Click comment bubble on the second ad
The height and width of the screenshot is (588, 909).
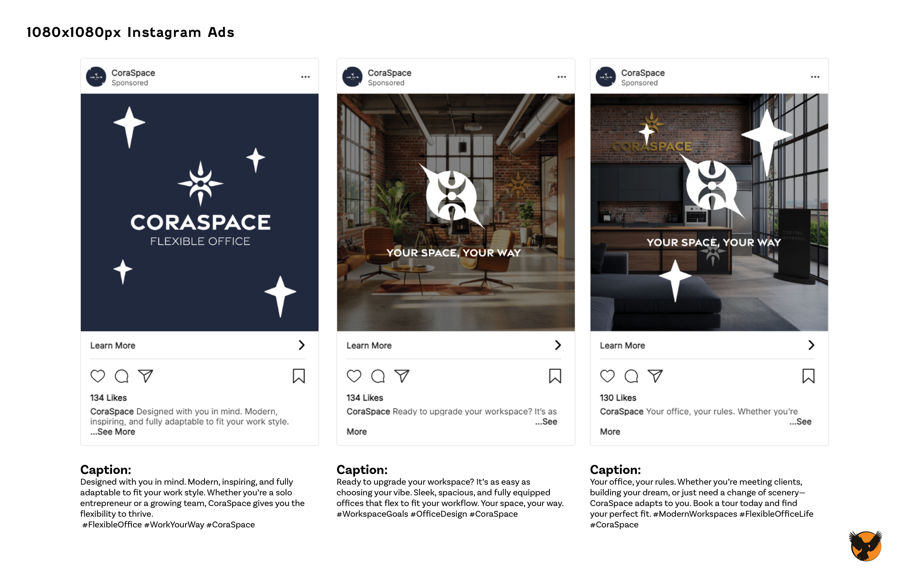[x=378, y=376]
